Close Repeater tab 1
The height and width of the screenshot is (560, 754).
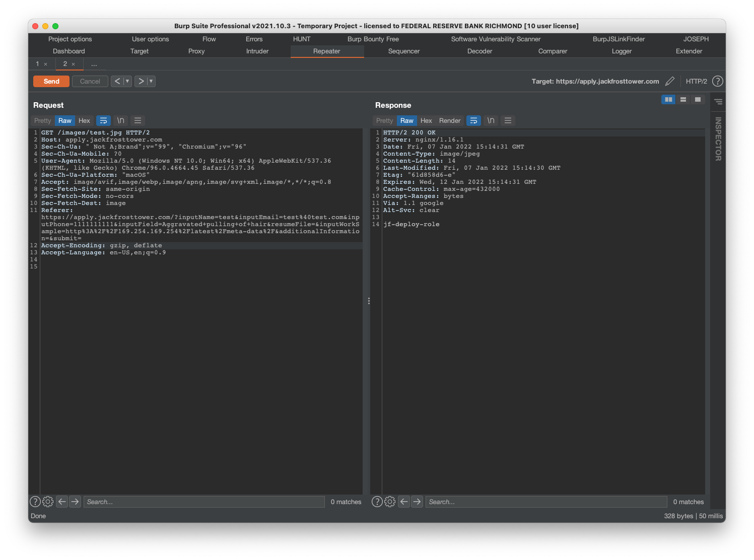pos(45,64)
